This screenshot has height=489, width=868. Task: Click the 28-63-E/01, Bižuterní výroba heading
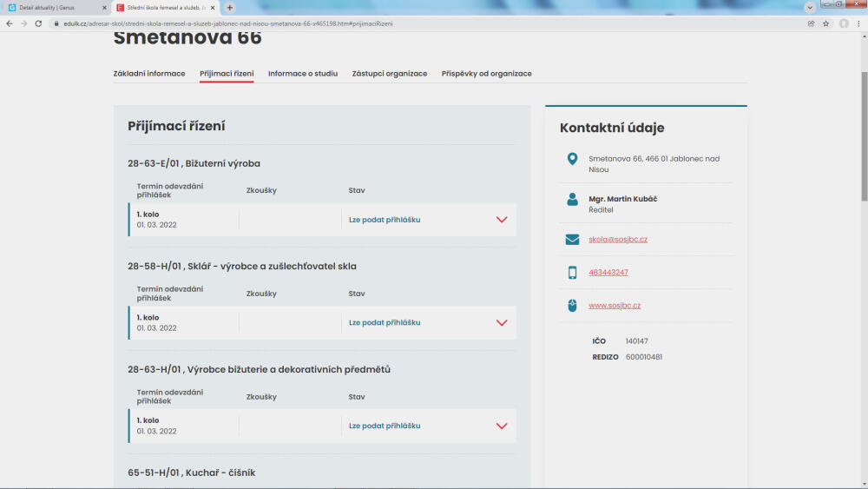[x=194, y=163]
